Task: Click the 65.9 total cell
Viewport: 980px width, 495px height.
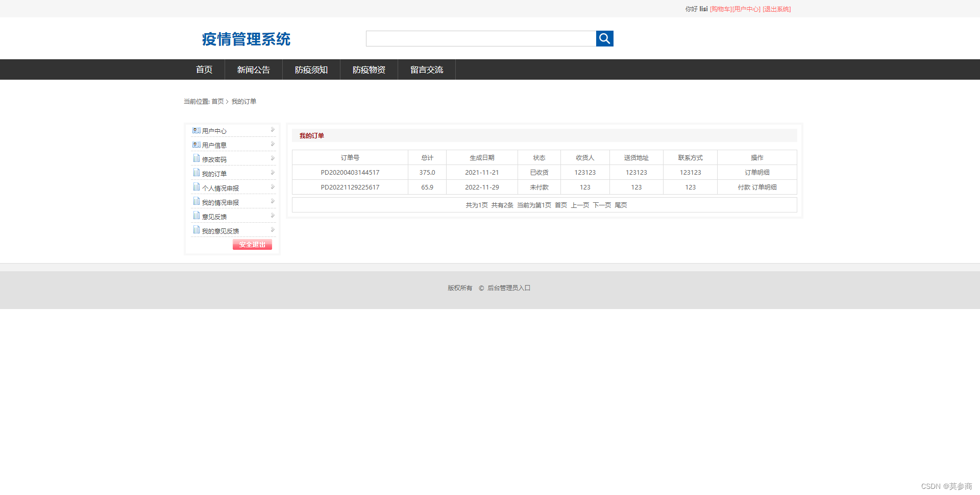Action: tap(427, 187)
